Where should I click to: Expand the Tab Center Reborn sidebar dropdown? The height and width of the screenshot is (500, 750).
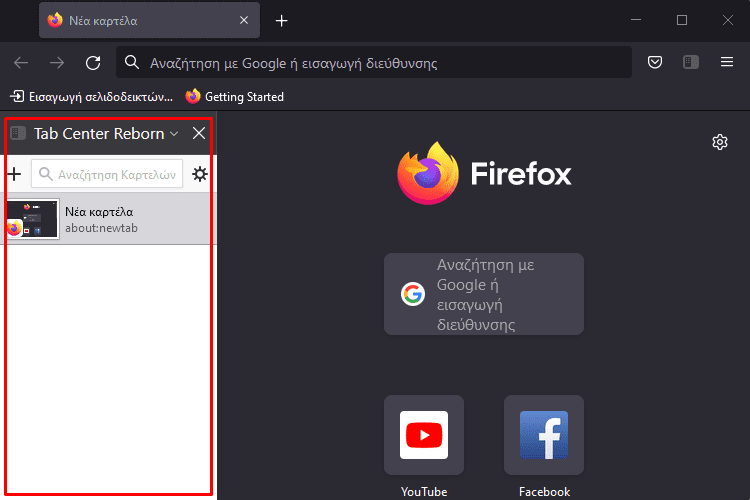(174, 134)
